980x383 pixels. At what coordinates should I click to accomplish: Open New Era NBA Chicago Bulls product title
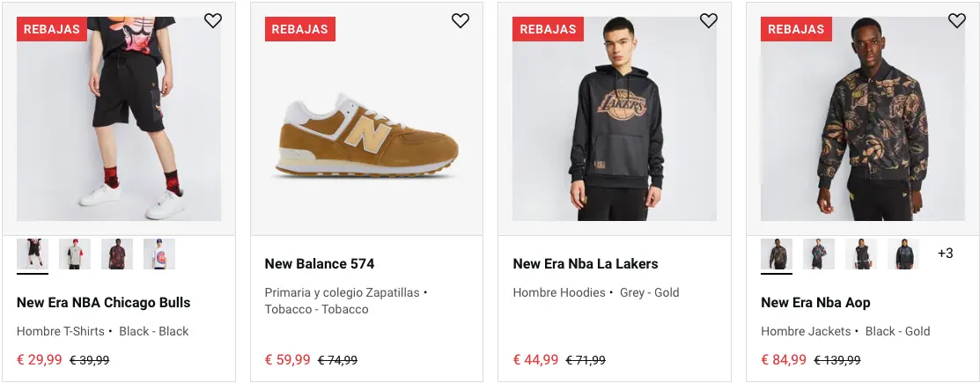pos(104,303)
